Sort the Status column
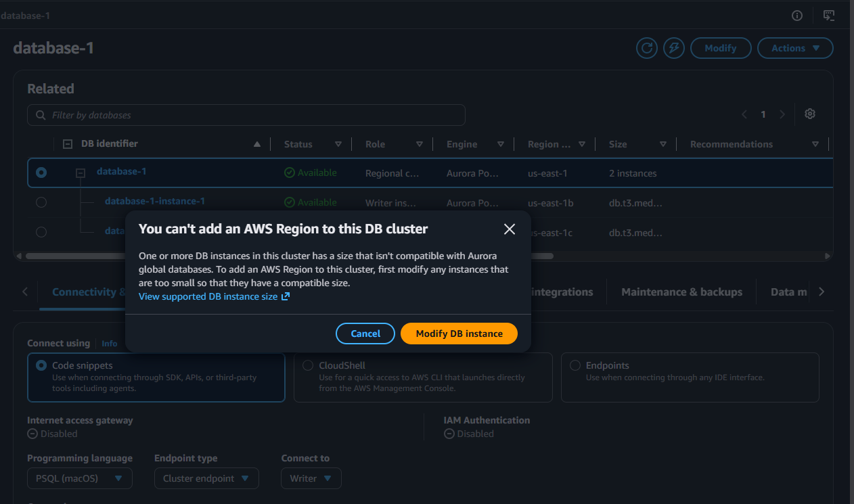The height and width of the screenshot is (504, 854). 338,144
